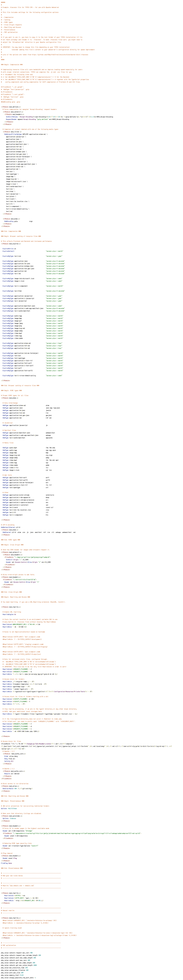The height and width of the screenshot is (980, 183).
Task: Click the 'AddType text/x-component htc' line
Action: click(x=25, y=515)
